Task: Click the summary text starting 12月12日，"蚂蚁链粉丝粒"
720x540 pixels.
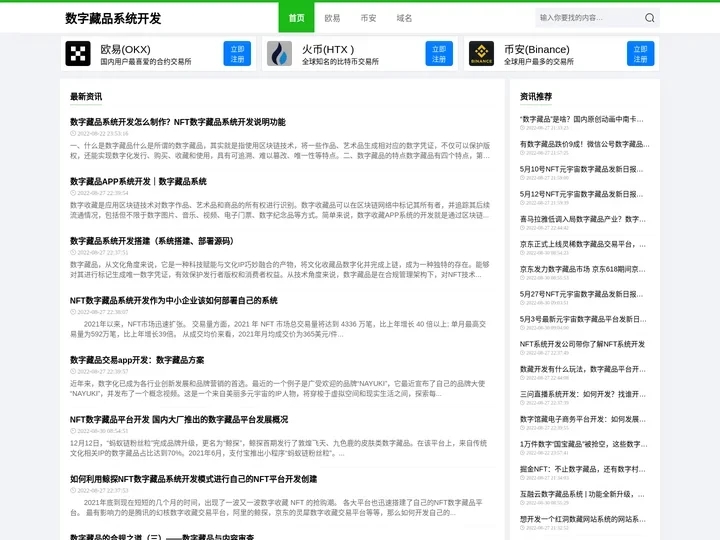Action: pos(278,448)
